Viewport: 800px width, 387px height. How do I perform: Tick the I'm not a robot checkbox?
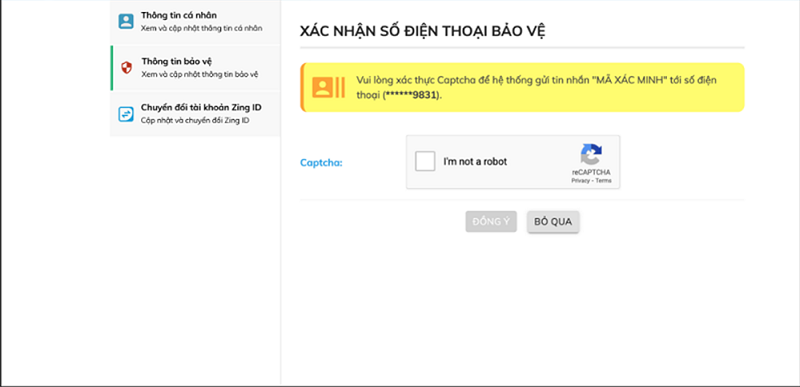pyautogui.click(x=425, y=162)
